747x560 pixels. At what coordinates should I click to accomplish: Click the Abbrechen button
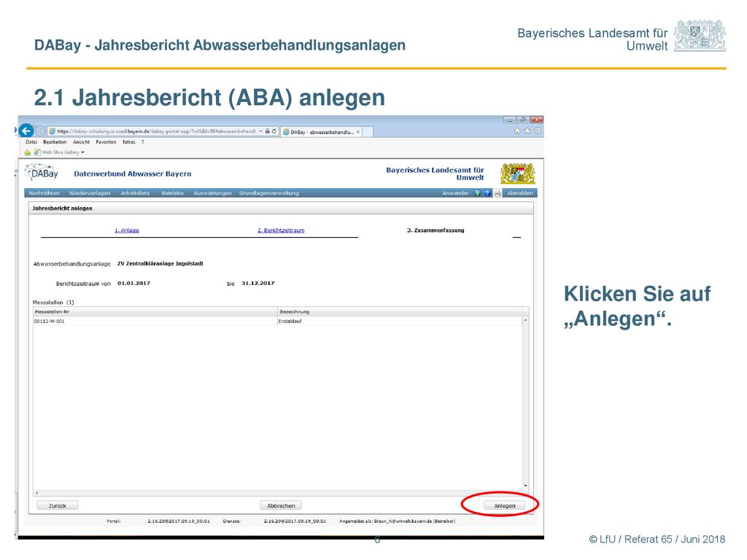pos(281,506)
